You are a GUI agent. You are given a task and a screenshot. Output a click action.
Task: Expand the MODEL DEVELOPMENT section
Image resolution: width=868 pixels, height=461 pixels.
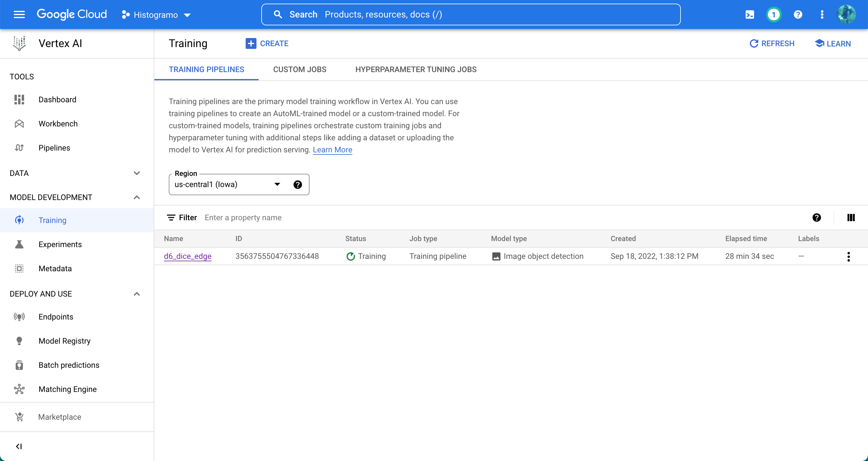(136, 197)
